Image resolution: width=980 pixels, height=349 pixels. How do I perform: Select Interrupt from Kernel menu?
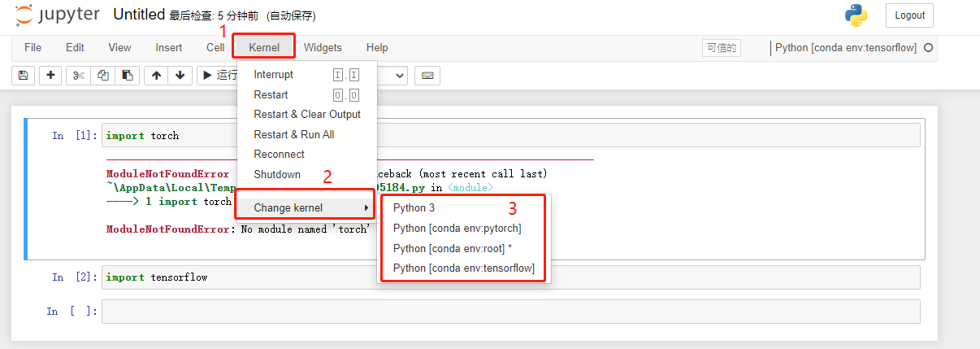pos(307,75)
